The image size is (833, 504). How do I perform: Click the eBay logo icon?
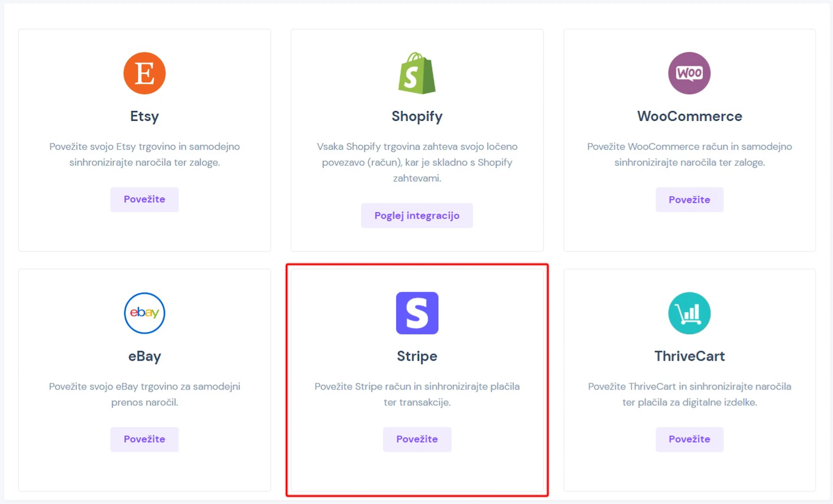[x=144, y=313]
